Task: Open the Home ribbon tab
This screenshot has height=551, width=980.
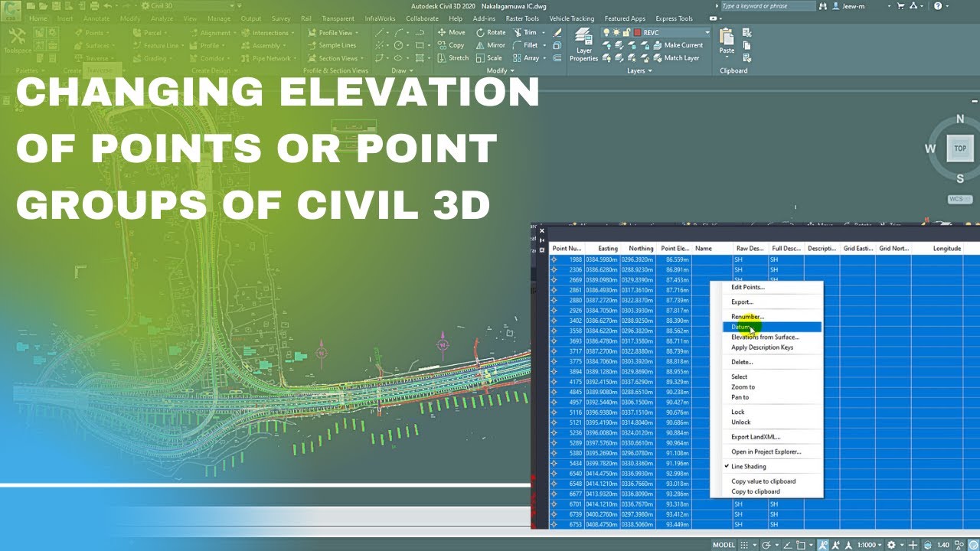Action: pyautogui.click(x=38, y=18)
